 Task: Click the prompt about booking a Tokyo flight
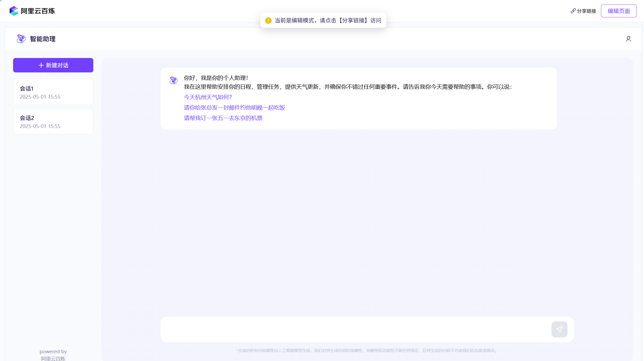[x=223, y=118]
